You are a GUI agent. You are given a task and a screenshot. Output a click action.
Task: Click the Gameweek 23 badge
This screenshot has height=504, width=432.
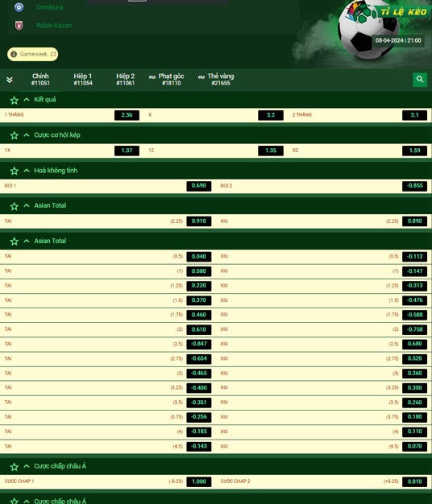pos(33,54)
